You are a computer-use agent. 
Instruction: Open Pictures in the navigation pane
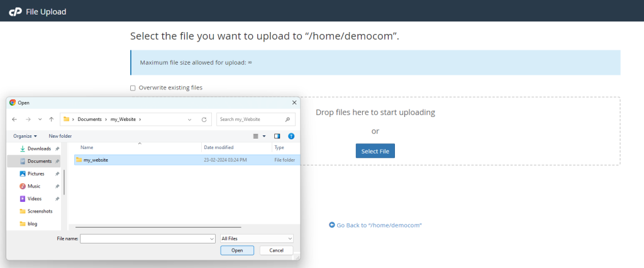coord(36,174)
